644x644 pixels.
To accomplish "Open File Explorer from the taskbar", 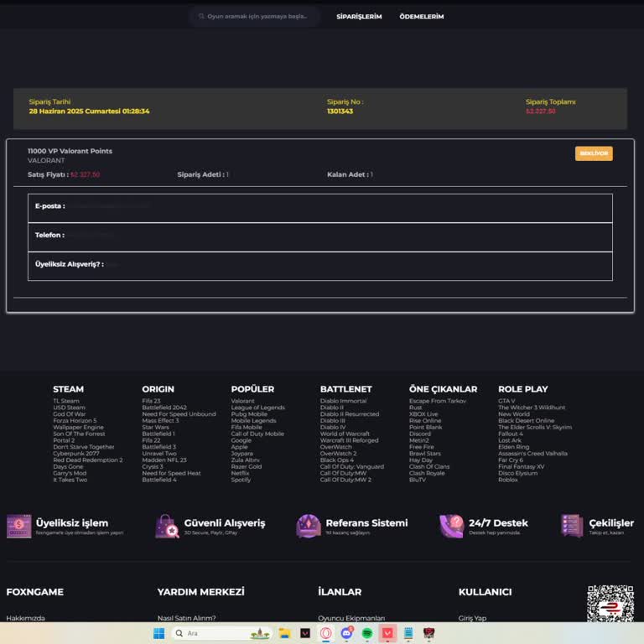I will coord(284,633).
